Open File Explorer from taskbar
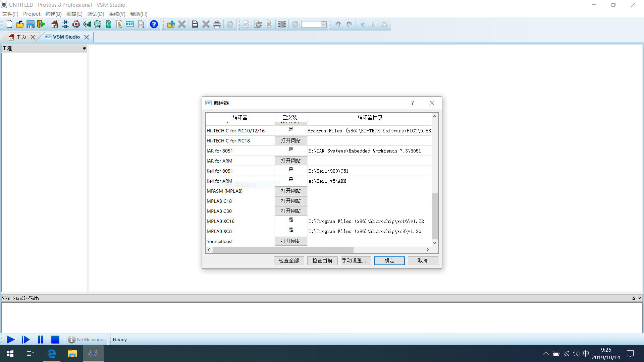Viewport: 644px width, 362px height. click(72, 354)
